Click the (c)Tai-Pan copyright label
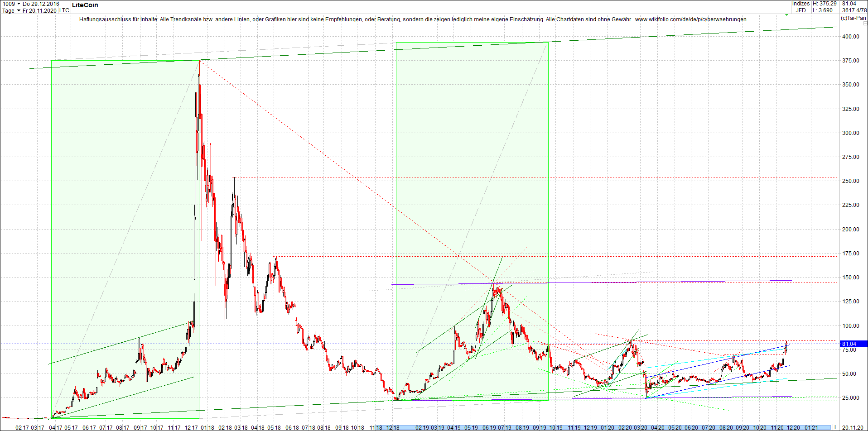This screenshot has width=868, height=431. tap(853, 17)
